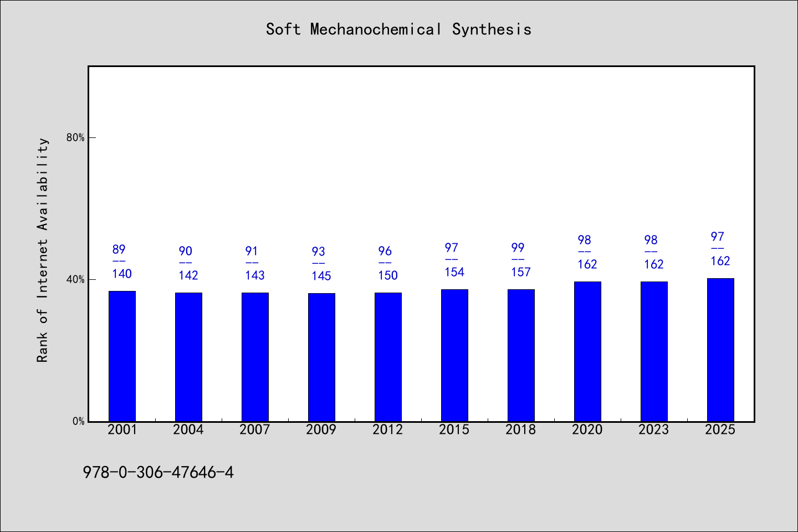Select the blue bar for year 2025

pos(720,350)
